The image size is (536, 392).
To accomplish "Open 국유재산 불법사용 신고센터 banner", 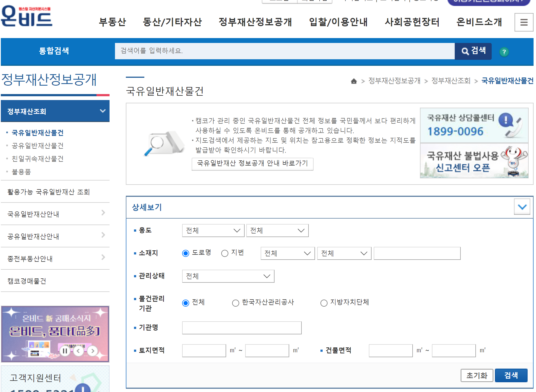I will [x=474, y=161].
